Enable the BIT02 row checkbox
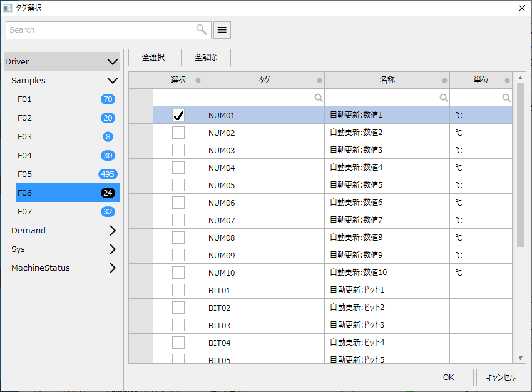532x392 pixels. click(x=178, y=308)
